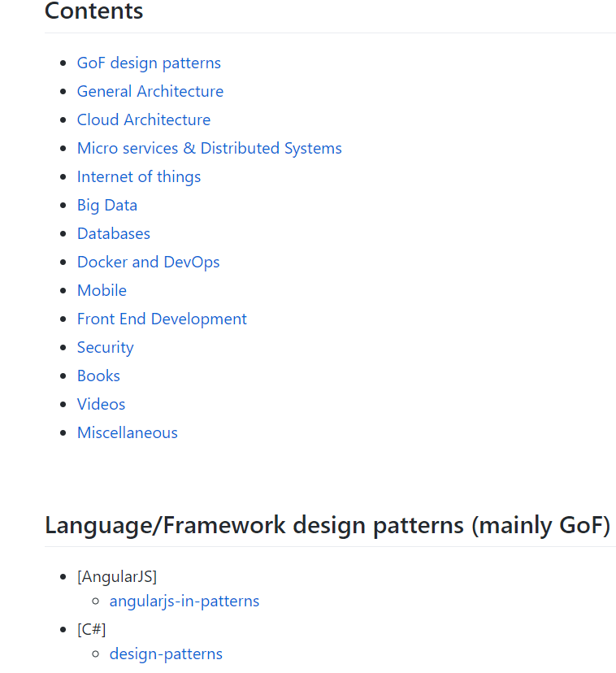Viewport: 616px width, 673px height.
Task: Open the Cloud Architecture link
Action: tap(144, 119)
